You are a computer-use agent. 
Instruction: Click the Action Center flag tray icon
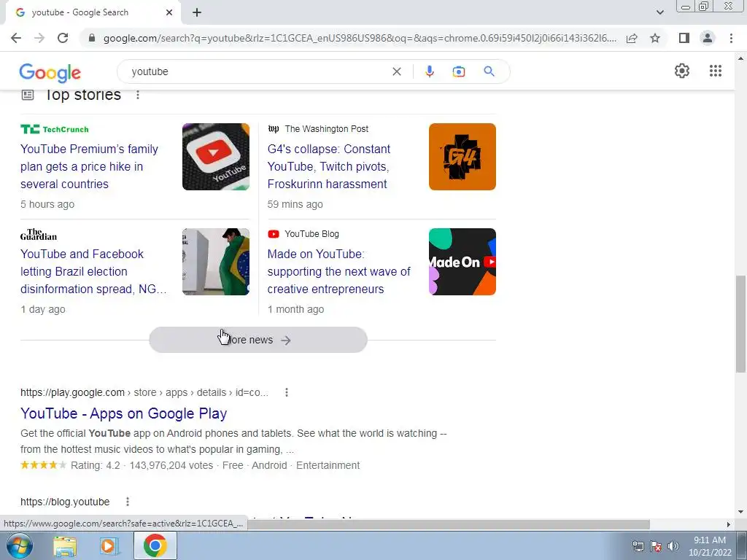pos(656,546)
